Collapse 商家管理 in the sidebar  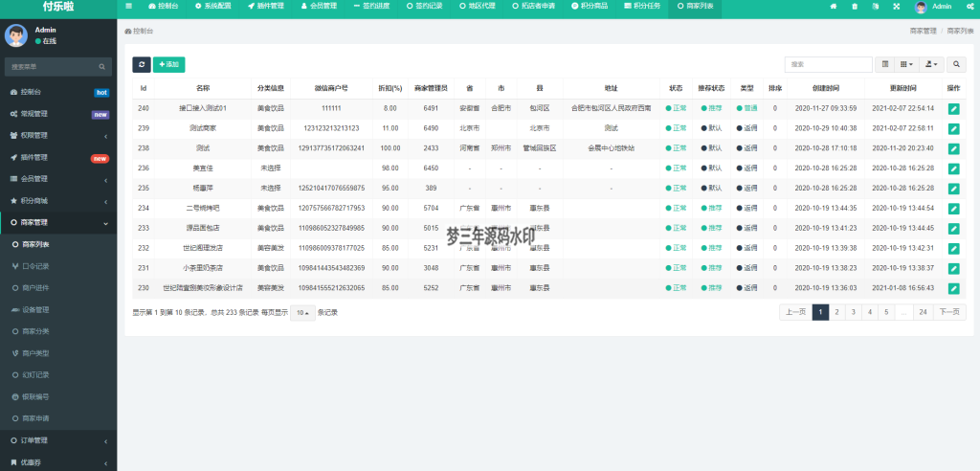(58, 223)
